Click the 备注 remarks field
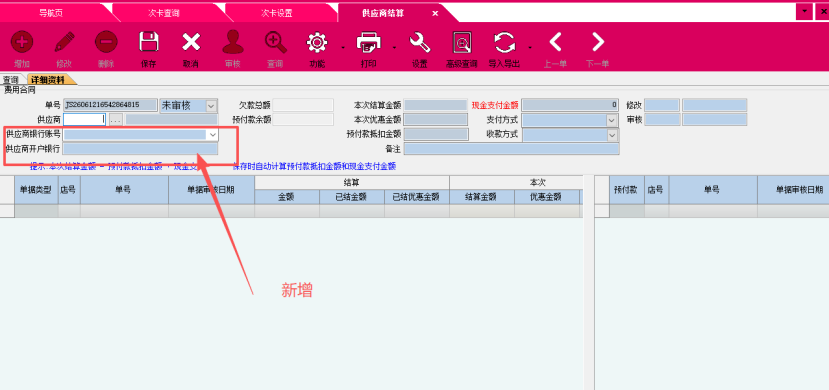The width and height of the screenshot is (829, 390). (511, 150)
